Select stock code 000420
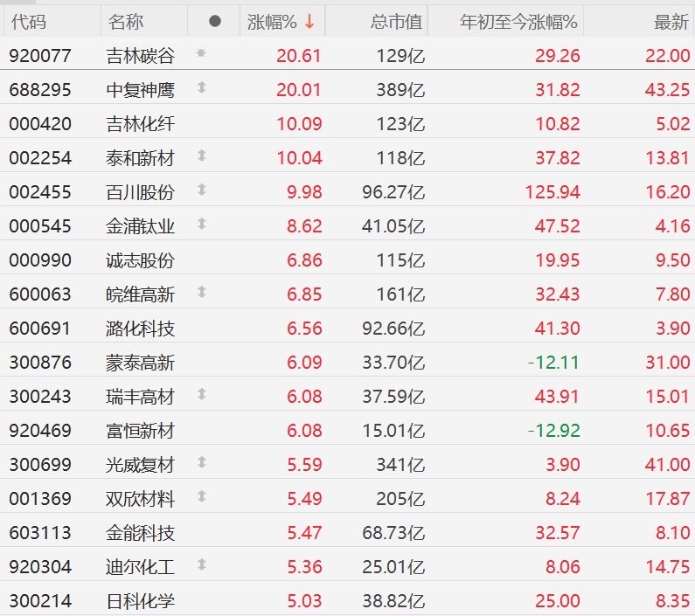 click(40, 124)
